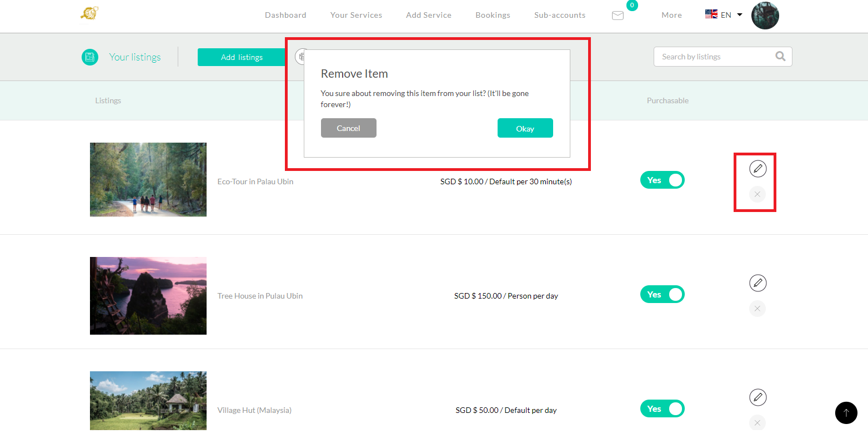This screenshot has height=434, width=868.
Task: Remove the Tree House in Pulau Ubin listing
Action: coord(757,309)
